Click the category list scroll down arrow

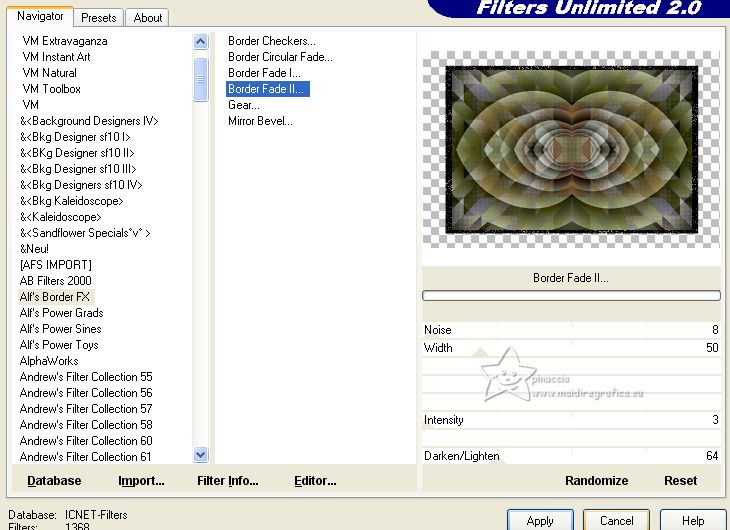coord(200,454)
